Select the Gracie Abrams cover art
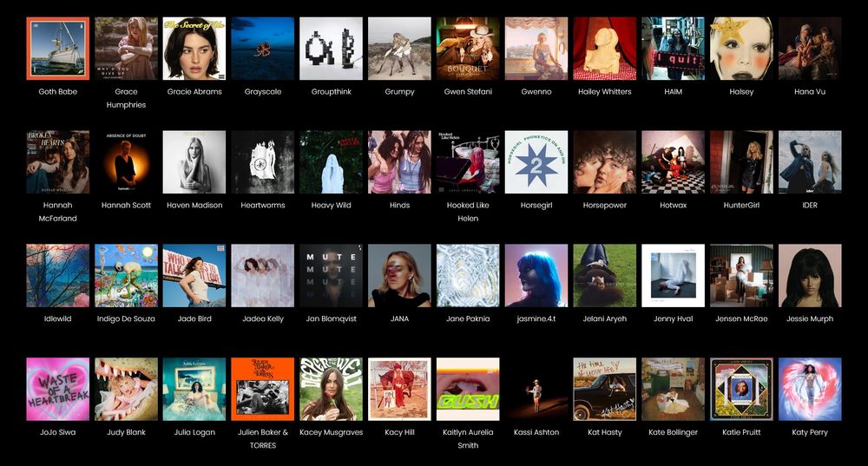Screen dimensions: 868x466 coord(194,48)
